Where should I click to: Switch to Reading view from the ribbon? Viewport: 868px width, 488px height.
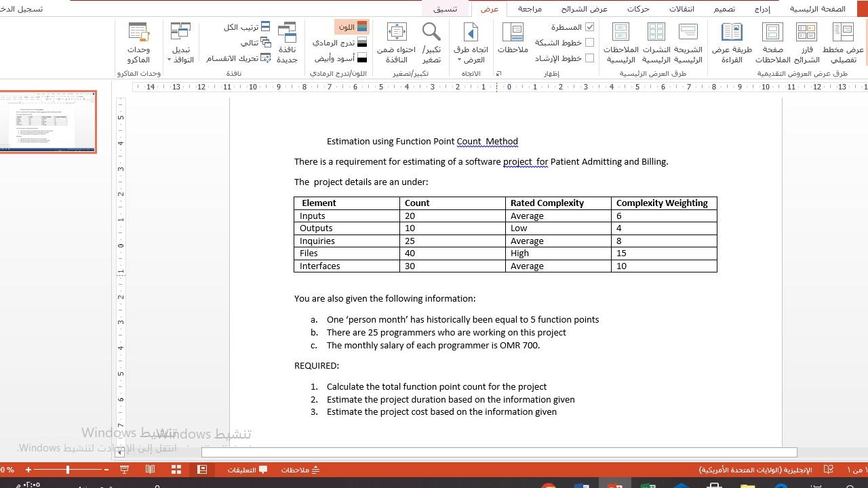point(732,41)
